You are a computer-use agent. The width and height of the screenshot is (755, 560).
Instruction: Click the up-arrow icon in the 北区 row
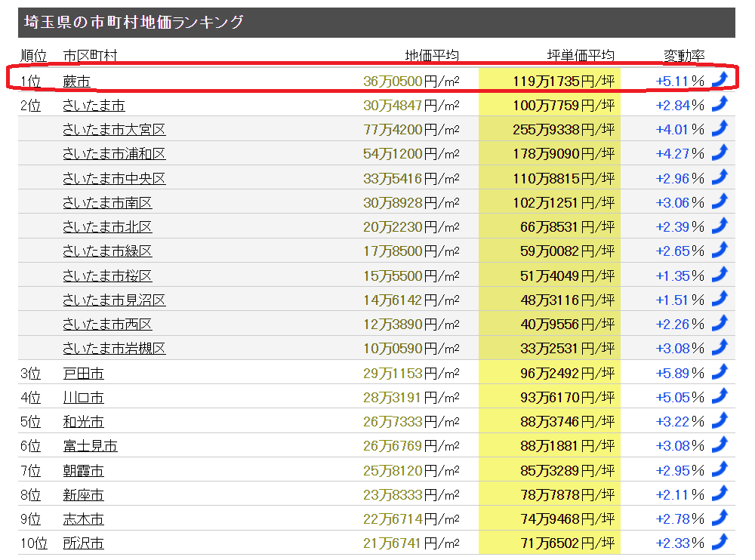pos(720,225)
